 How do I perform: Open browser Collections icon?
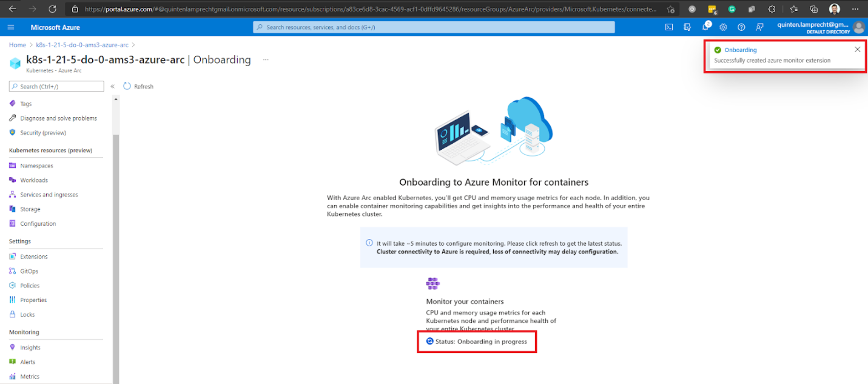pyautogui.click(x=814, y=9)
